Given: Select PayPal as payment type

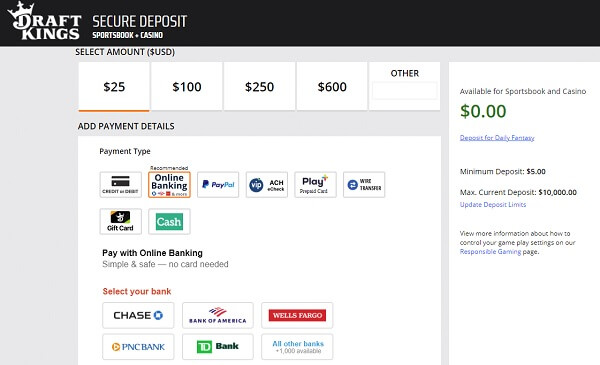Looking at the screenshot, I should [x=218, y=185].
